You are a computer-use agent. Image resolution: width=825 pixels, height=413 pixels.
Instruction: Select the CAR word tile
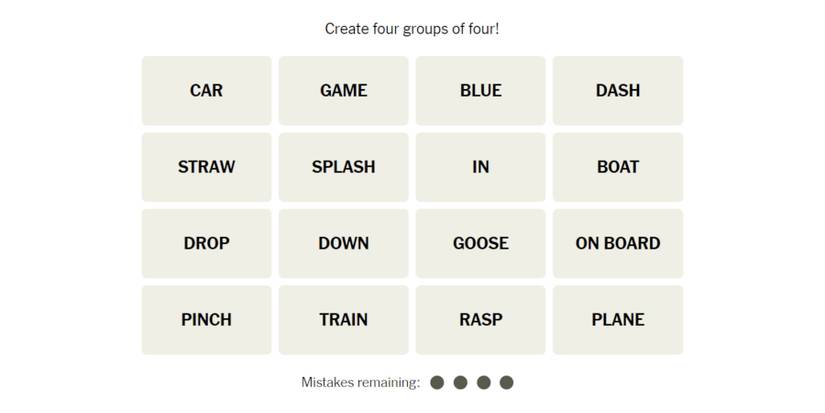click(206, 91)
